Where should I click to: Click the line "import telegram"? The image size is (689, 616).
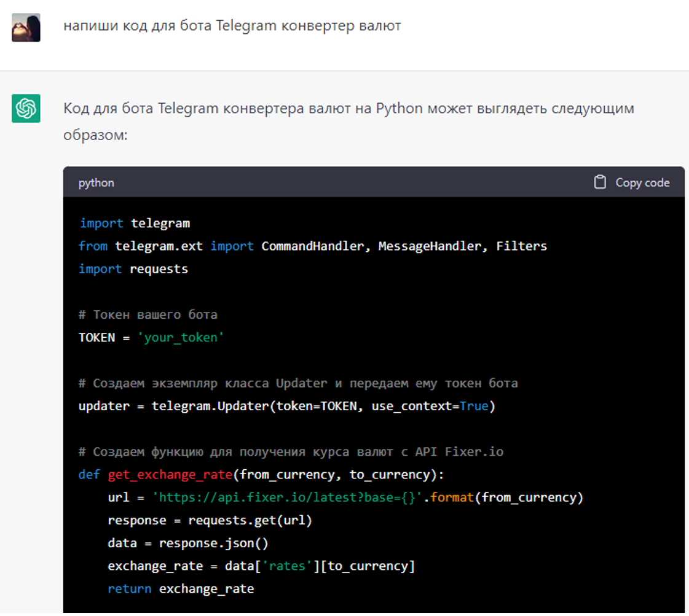point(135,223)
